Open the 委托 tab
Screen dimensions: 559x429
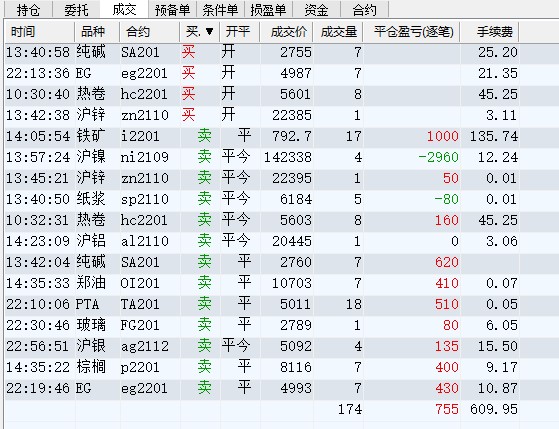[x=76, y=9]
